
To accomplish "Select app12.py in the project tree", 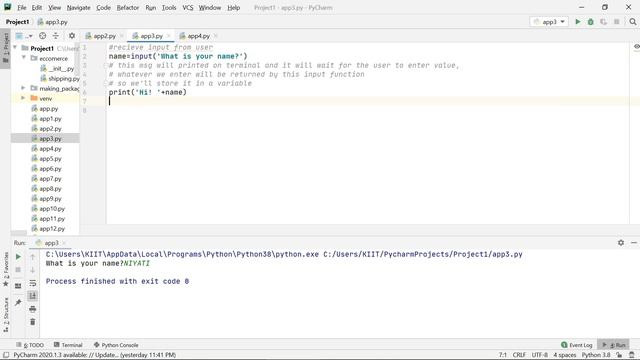I will (48, 229).
